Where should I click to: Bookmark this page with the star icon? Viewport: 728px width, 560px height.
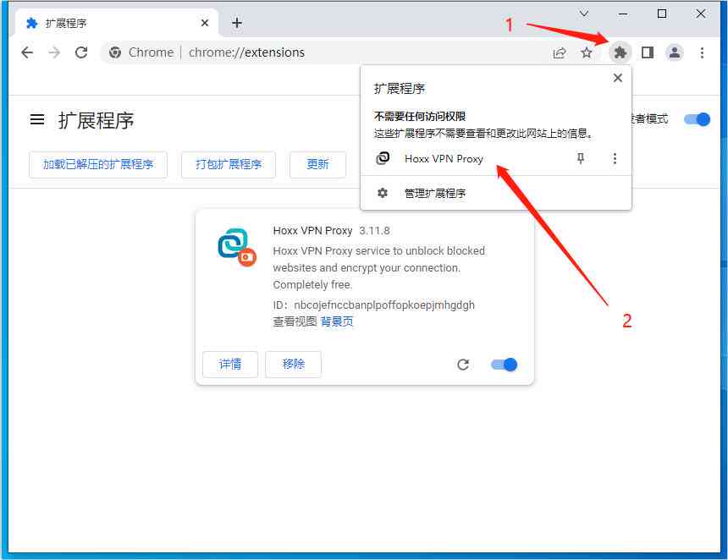click(587, 52)
